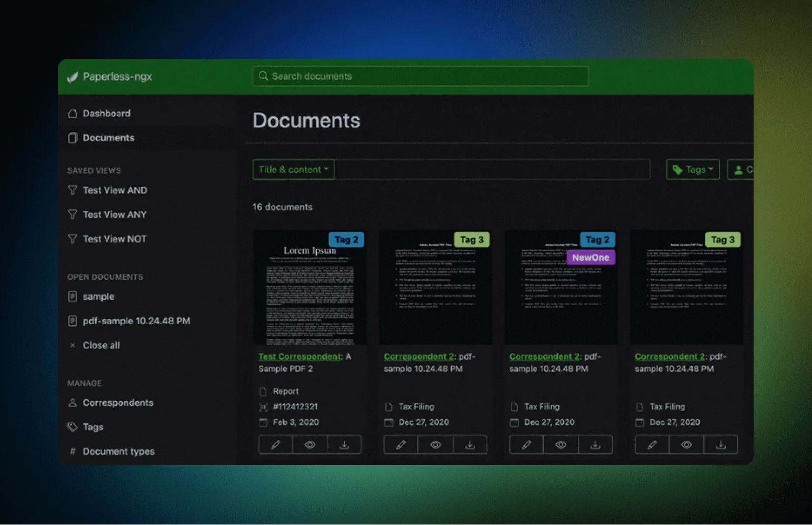Click the 16 documents count text

(x=282, y=207)
